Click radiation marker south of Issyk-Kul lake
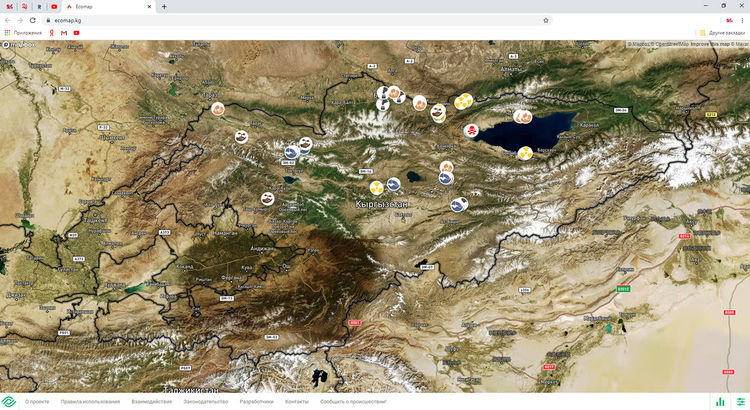Image resolution: width=750 pixels, height=410 pixels. (525, 153)
